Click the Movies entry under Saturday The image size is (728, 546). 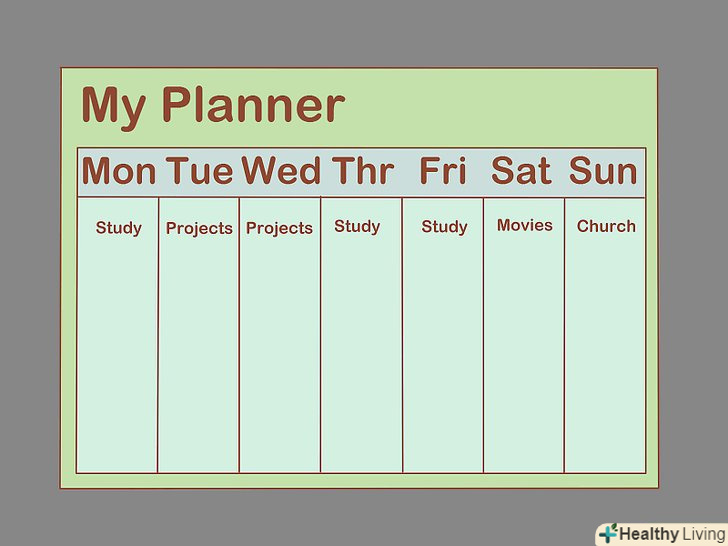click(x=525, y=225)
